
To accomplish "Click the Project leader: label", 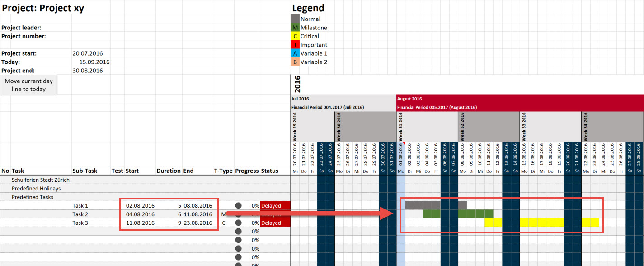I will [21, 28].
